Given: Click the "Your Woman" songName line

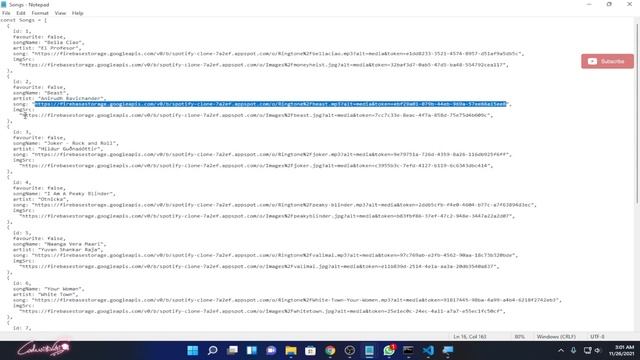Looking at the screenshot, I should pyautogui.click(x=48, y=289).
